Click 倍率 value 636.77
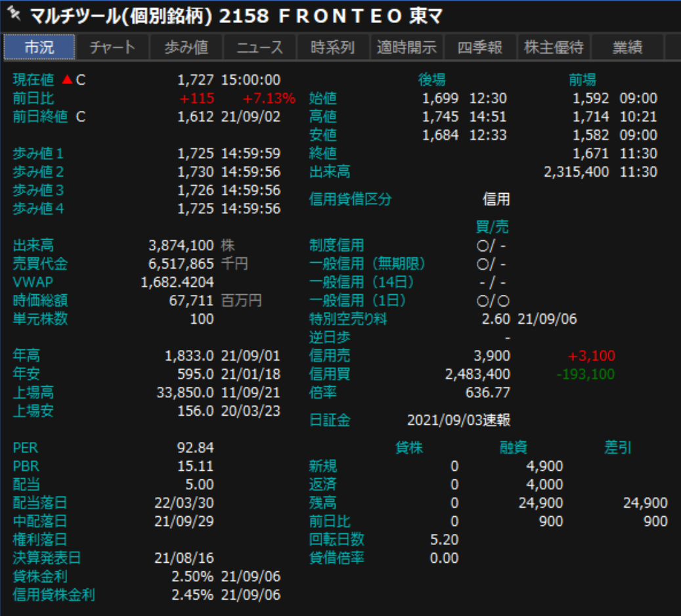The image size is (681, 616). point(488,393)
